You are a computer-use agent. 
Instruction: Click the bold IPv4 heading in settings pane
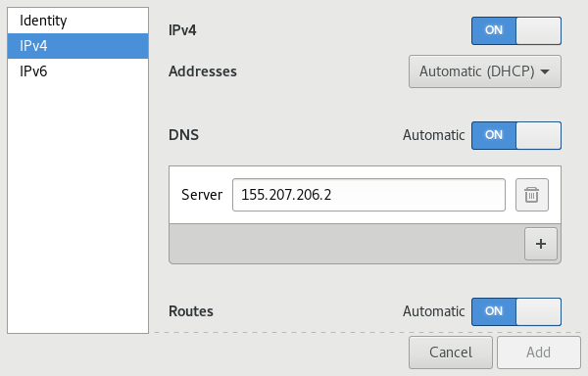click(x=182, y=30)
